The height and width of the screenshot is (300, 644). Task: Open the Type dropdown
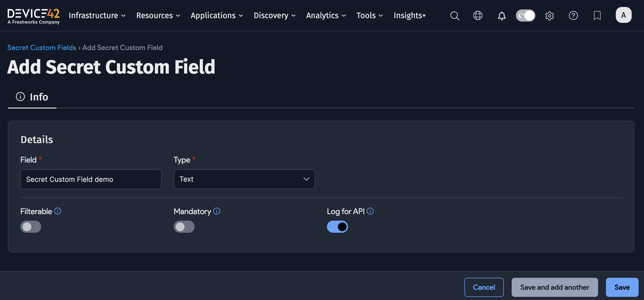point(244,179)
